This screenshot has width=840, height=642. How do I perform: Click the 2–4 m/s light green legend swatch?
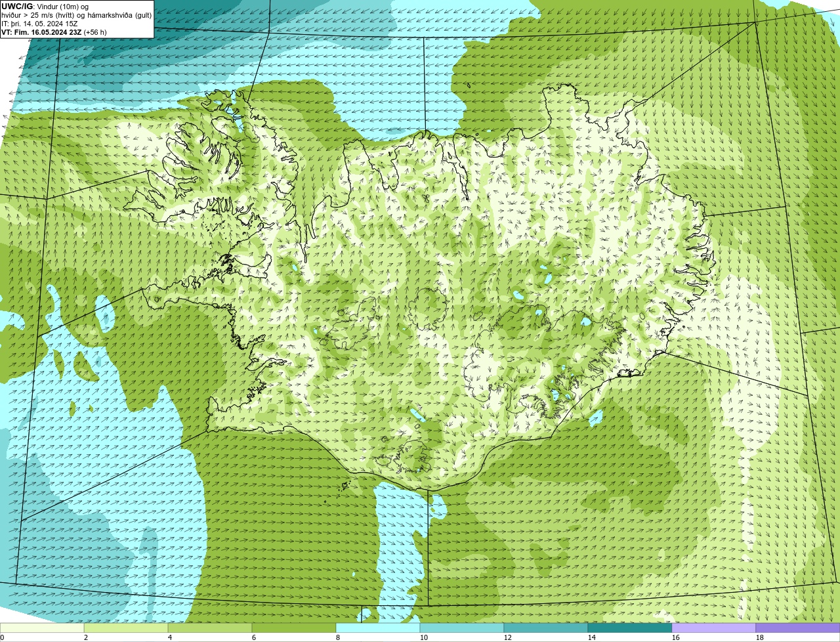pos(126,628)
